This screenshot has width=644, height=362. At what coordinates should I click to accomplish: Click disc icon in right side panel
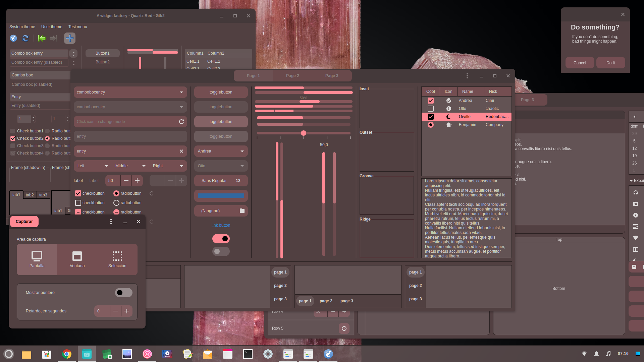pos(636,215)
